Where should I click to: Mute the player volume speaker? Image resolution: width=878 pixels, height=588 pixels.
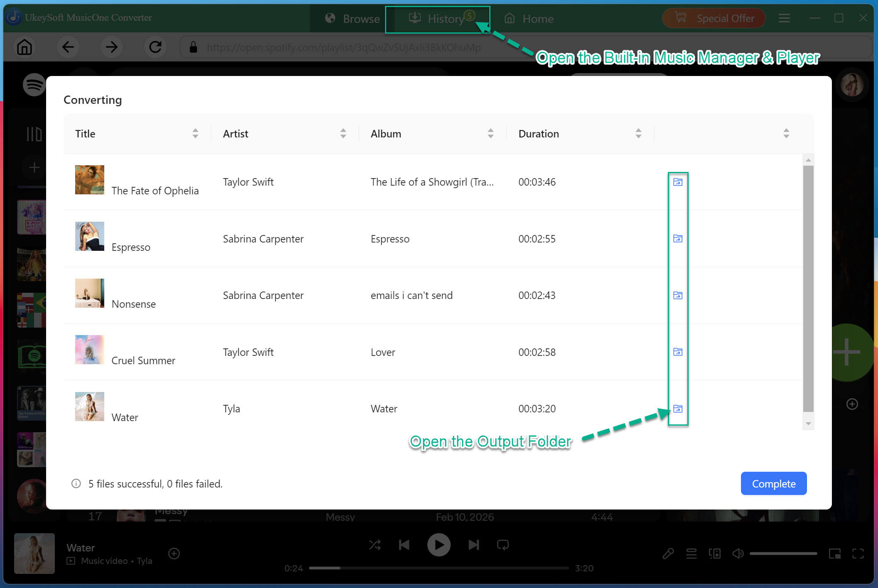[738, 554]
